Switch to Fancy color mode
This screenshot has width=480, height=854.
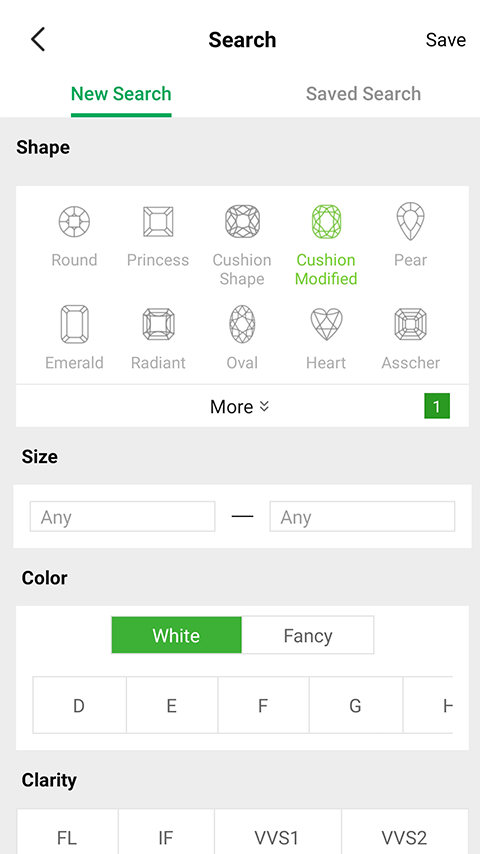click(308, 635)
